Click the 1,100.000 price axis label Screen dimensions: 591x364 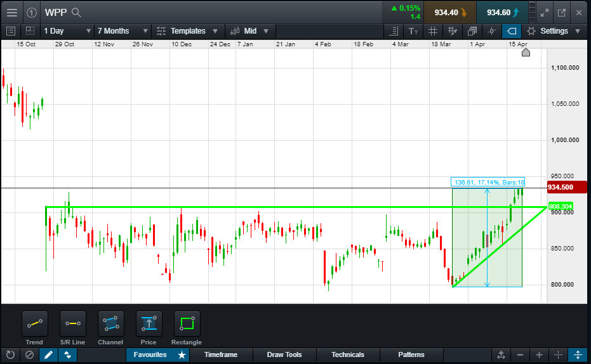click(565, 68)
